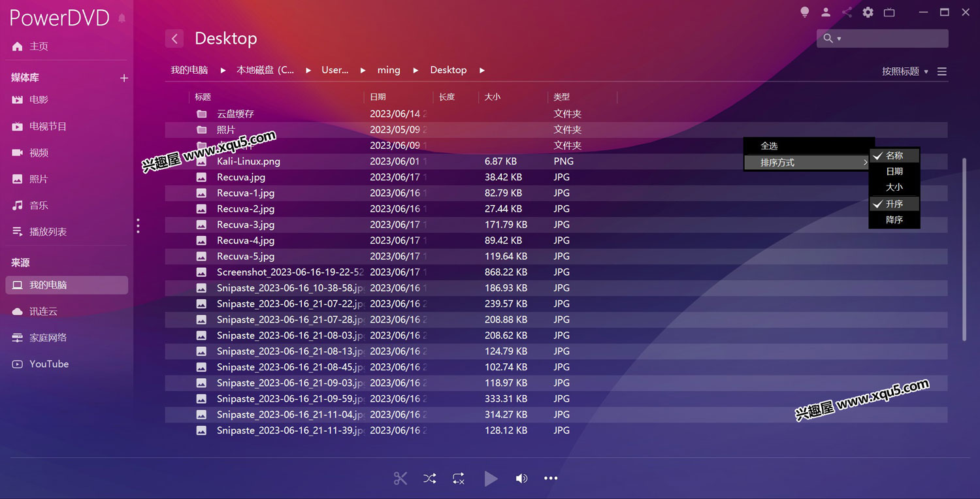Click the User breadcrumb
980x499 pixels.
coord(335,71)
